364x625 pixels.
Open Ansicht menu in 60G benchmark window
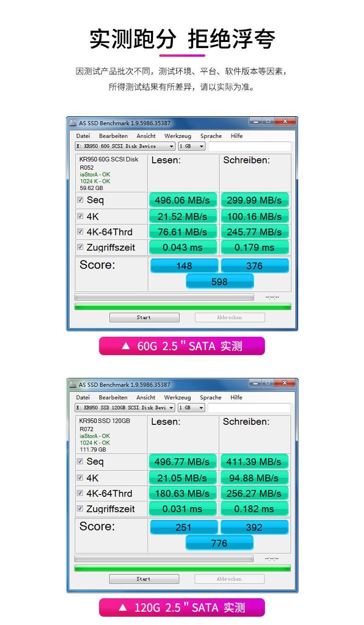click(x=146, y=136)
